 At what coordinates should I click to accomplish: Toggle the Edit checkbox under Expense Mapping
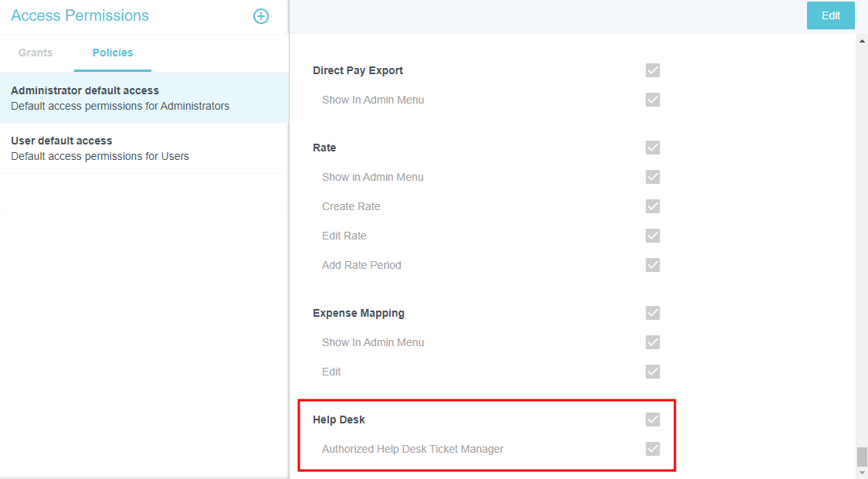(x=653, y=372)
